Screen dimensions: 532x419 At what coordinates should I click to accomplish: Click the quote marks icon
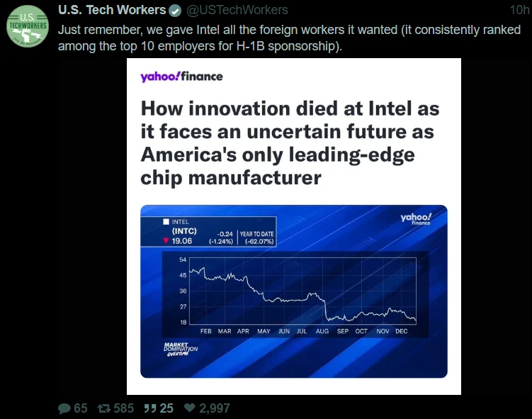149,408
